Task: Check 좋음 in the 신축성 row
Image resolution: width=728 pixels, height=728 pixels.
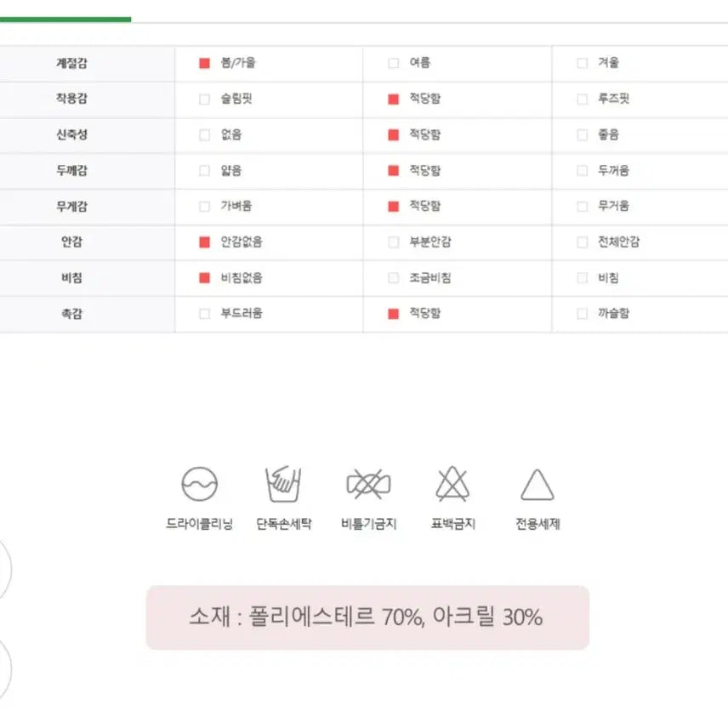Action: coord(583,134)
